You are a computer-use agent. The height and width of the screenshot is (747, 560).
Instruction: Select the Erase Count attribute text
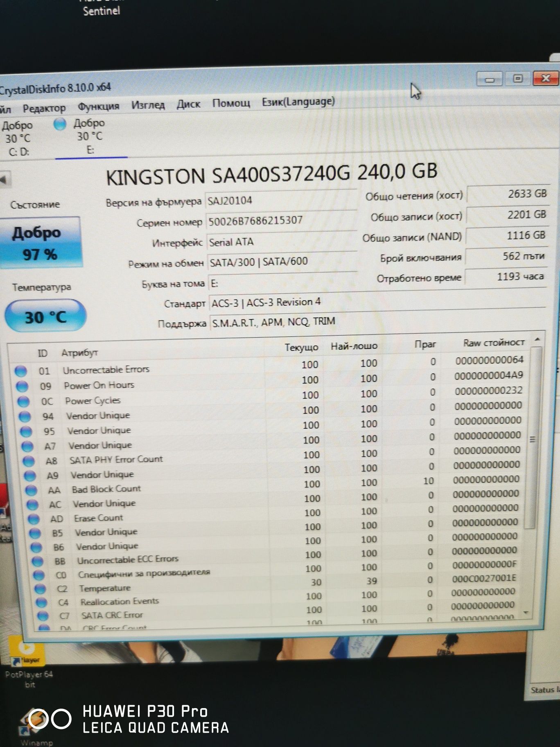coord(99,518)
